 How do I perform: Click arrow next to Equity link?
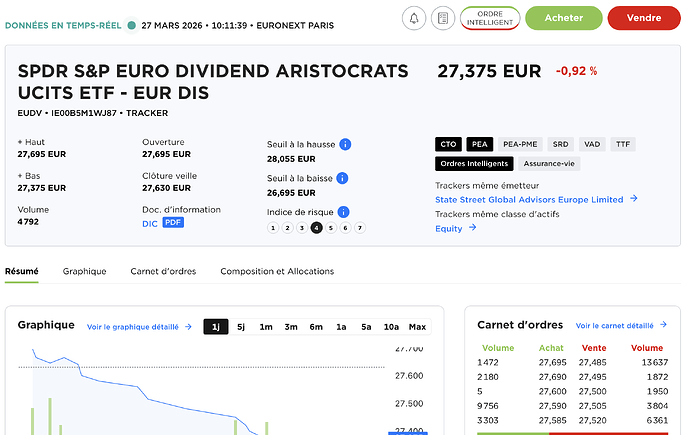coord(473,228)
